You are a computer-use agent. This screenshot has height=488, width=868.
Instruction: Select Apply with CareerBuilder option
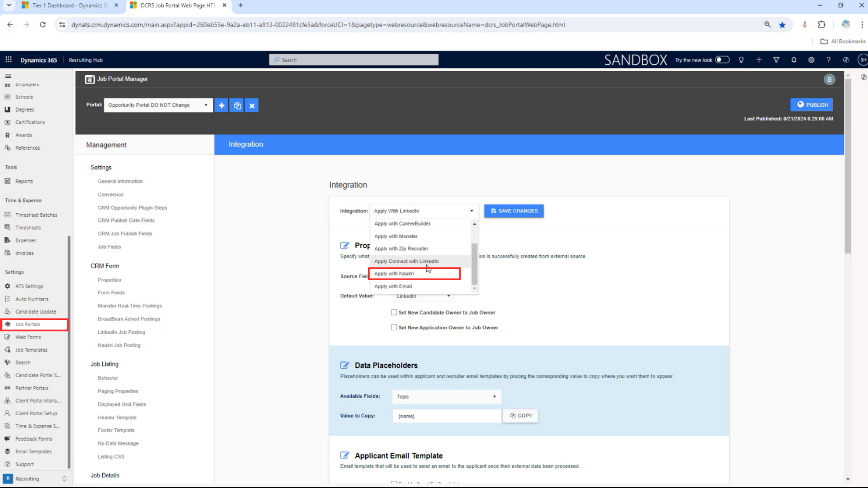pyautogui.click(x=420, y=224)
